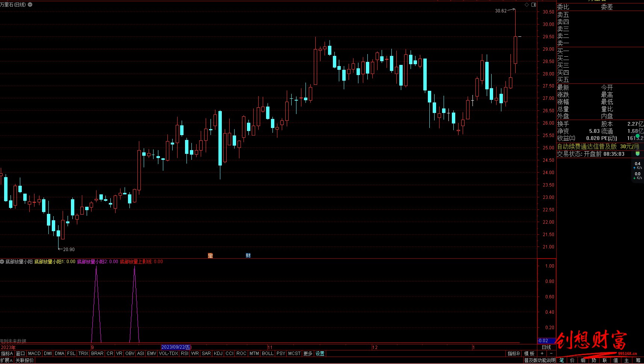
Task: Open 更多 for more indicators
Action: click(308, 353)
